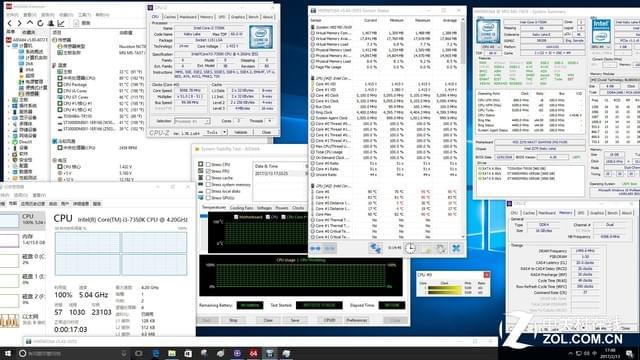Toggle CPU checkbox in temperature graph legend

coord(268,217)
